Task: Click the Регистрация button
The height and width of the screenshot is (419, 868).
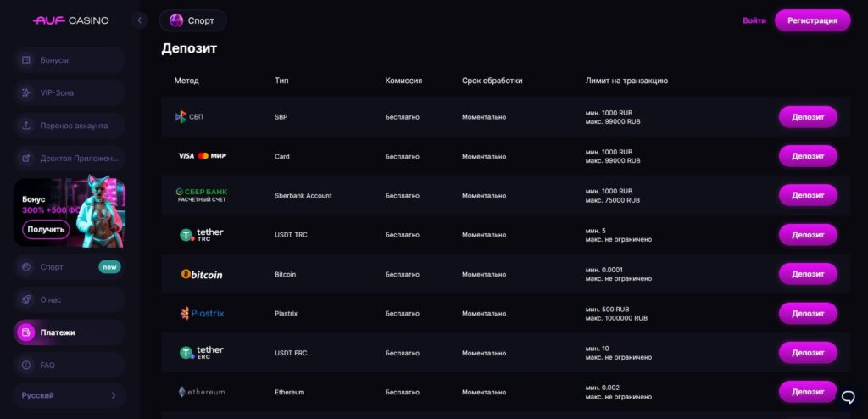Action: (812, 20)
